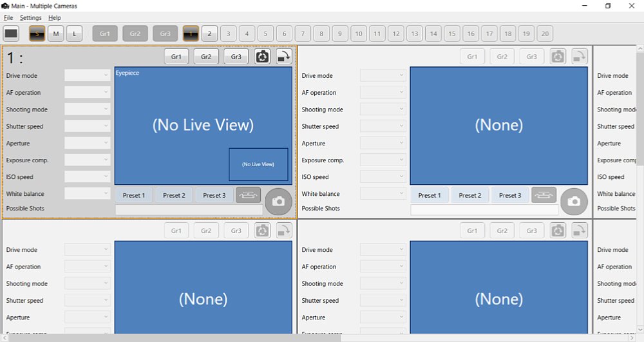Toggle the top toolbar Gr2 group button

[135, 33]
